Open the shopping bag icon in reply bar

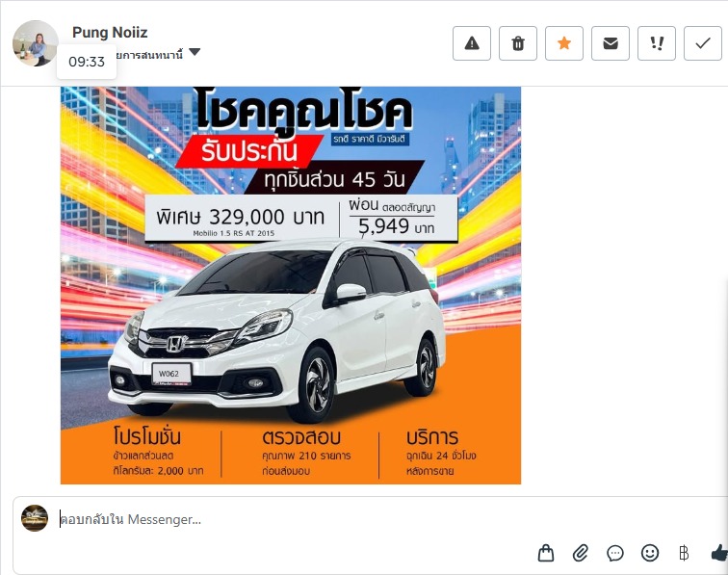point(546,553)
